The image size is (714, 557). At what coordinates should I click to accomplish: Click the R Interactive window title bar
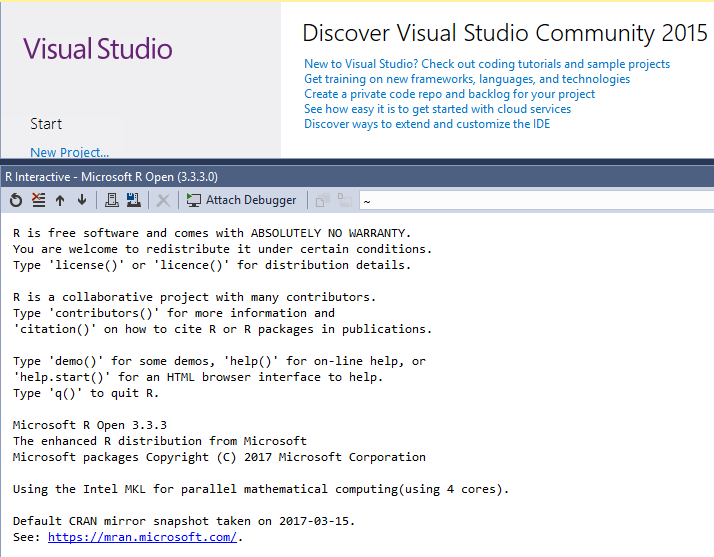(357, 177)
